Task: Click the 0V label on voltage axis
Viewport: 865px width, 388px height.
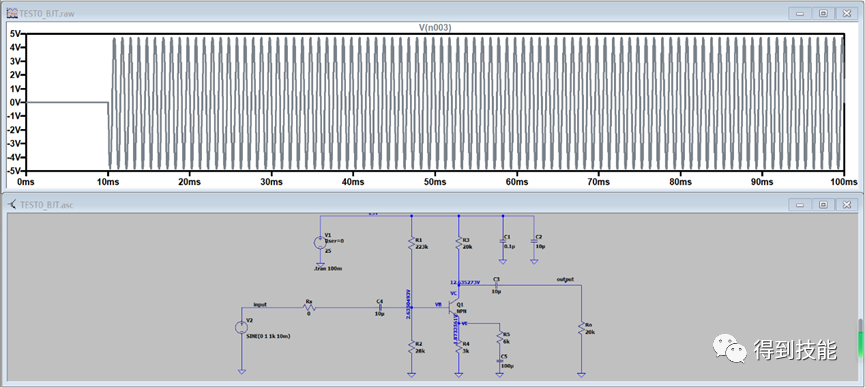Action: [x=14, y=103]
